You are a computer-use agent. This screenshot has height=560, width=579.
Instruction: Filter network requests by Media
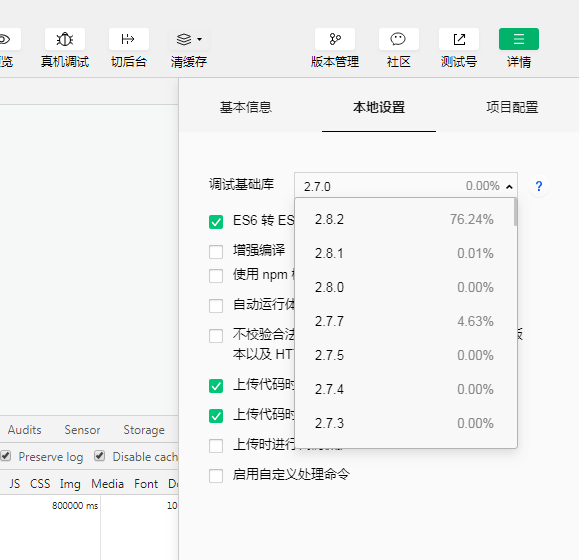pyautogui.click(x=107, y=484)
